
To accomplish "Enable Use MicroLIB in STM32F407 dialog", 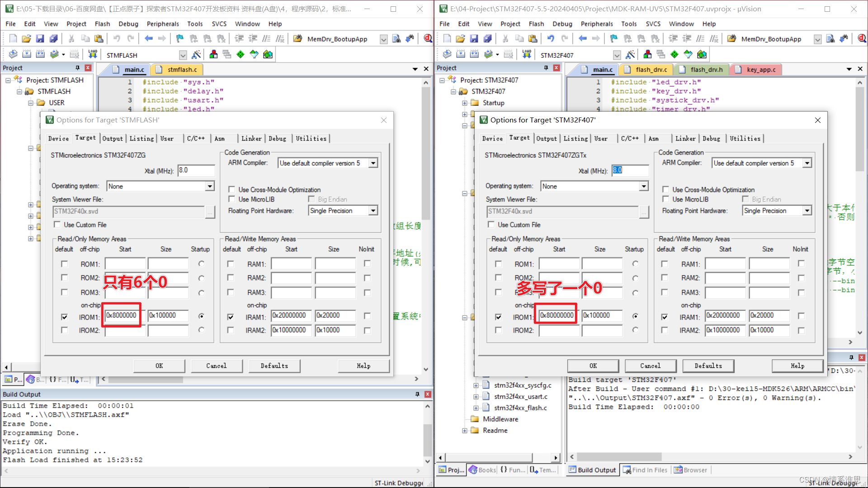I will point(665,199).
